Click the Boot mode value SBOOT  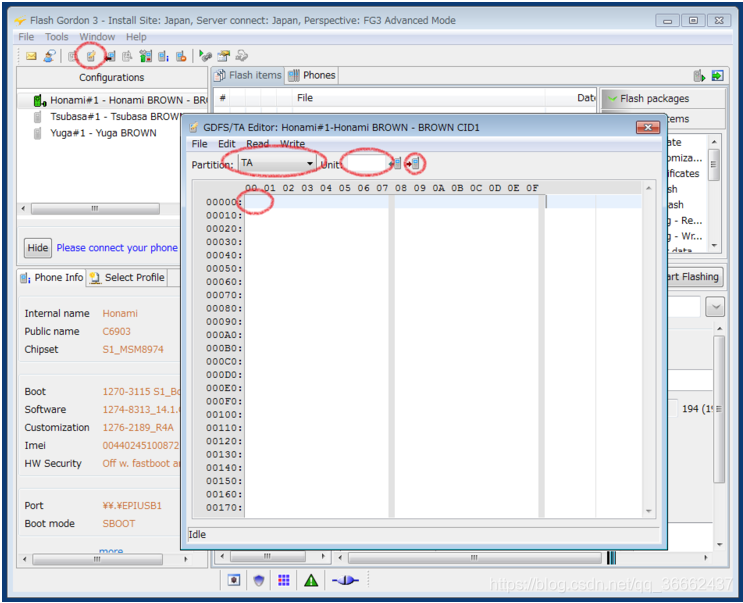click(119, 524)
